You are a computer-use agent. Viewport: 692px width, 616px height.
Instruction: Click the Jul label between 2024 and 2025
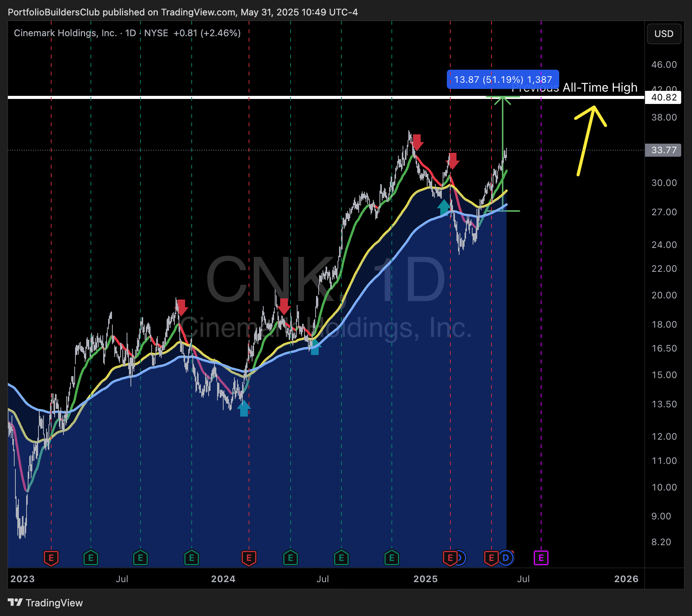(x=323, y=579)
